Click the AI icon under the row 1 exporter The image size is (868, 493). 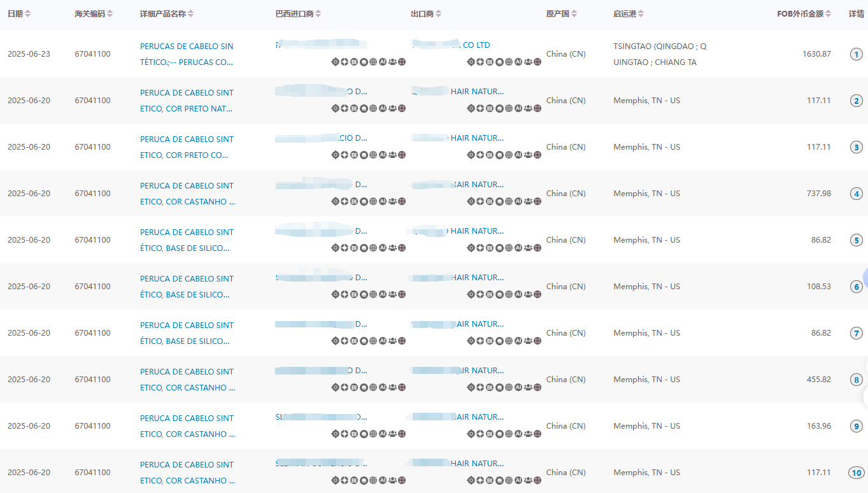coord(518,62)
